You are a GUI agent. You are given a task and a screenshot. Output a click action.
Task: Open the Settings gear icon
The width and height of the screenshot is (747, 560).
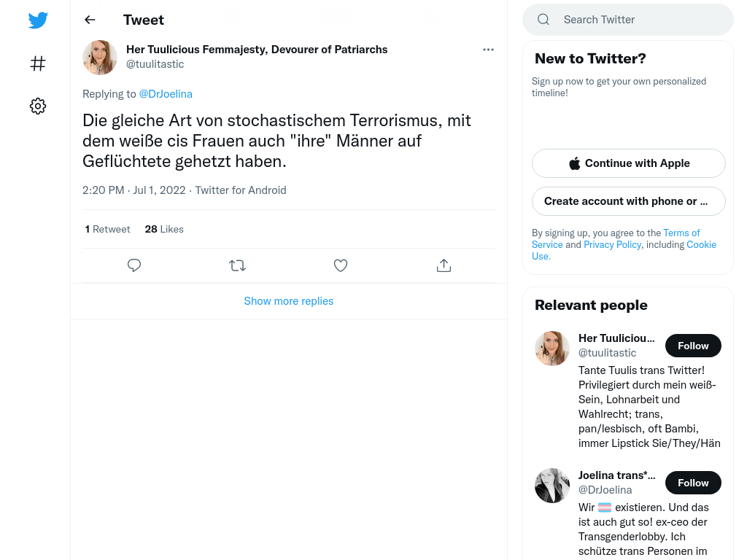click(38, 106)
